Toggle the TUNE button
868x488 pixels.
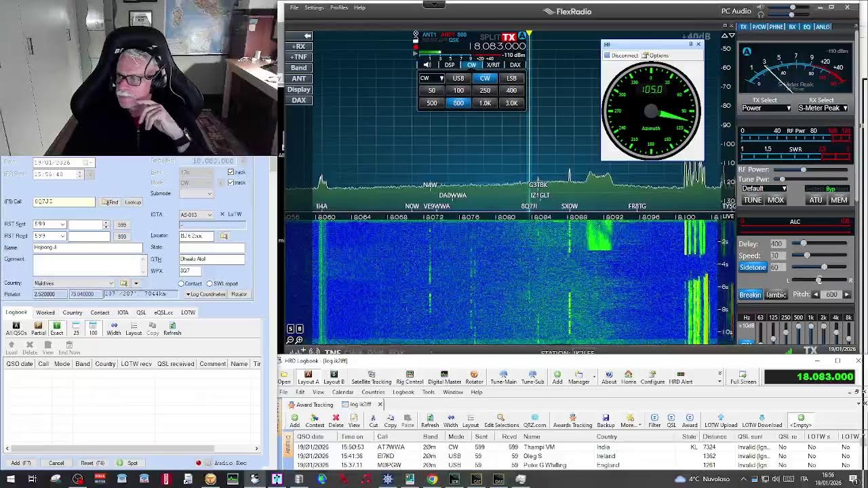[x=752, y=200]
